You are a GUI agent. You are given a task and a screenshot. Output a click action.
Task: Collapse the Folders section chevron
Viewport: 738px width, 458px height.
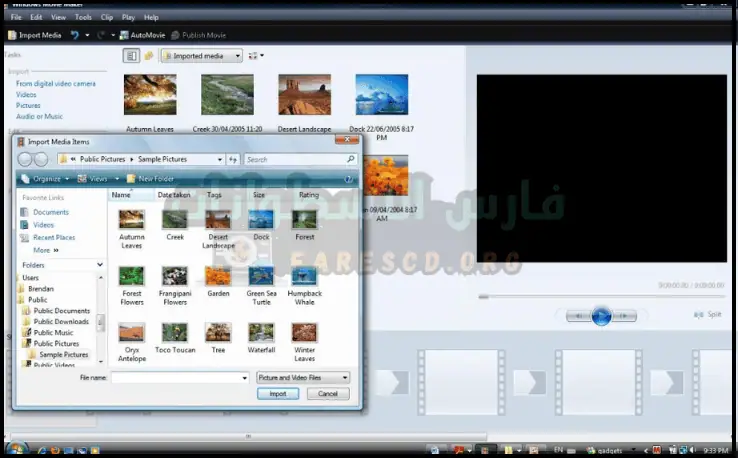tap(100, 265)
